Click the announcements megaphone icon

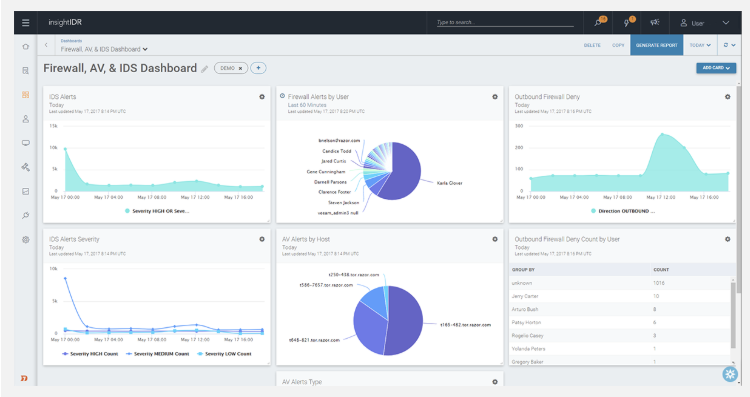655,22
